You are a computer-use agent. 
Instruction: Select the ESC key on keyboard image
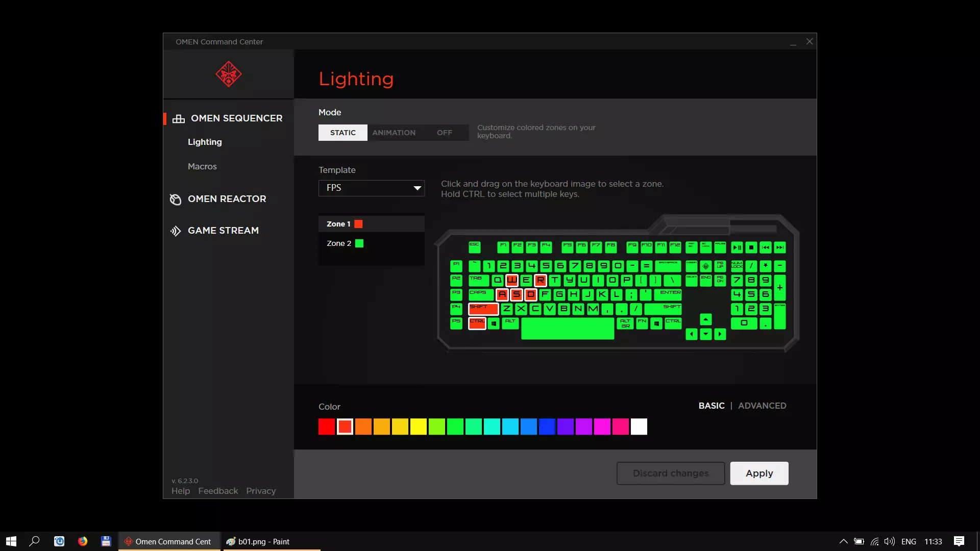[475, 247]
